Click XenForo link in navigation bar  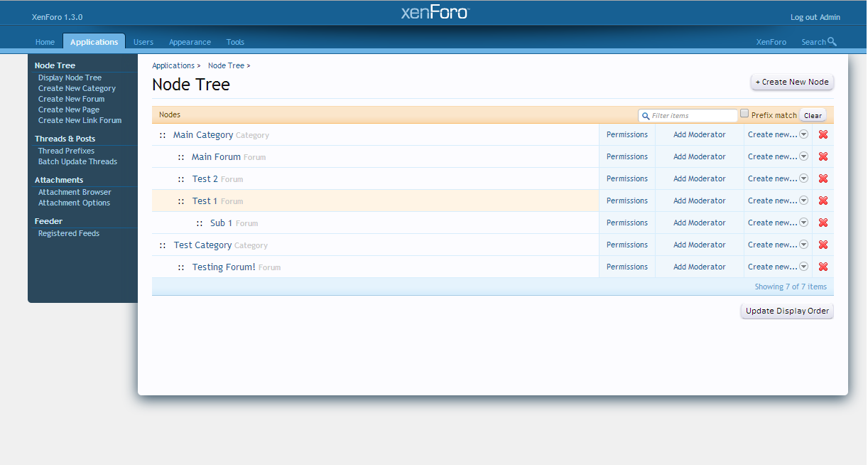click(x=771, y=42)
